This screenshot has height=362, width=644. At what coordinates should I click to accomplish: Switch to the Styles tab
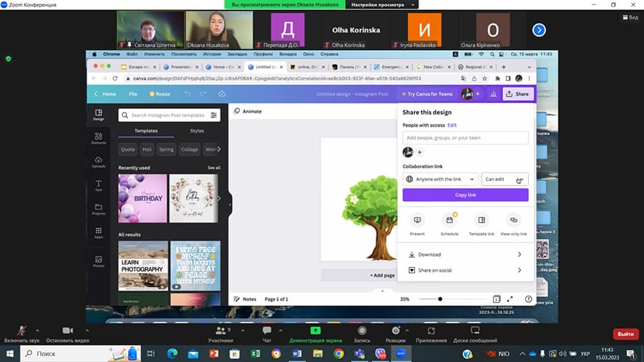tap(197, 131)
